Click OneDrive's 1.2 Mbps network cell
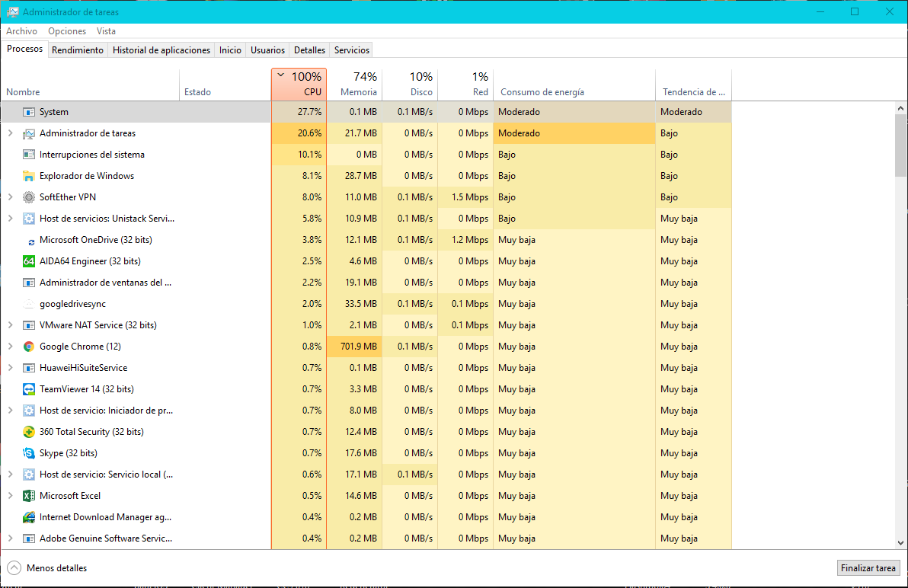 (x=465, y=240)
